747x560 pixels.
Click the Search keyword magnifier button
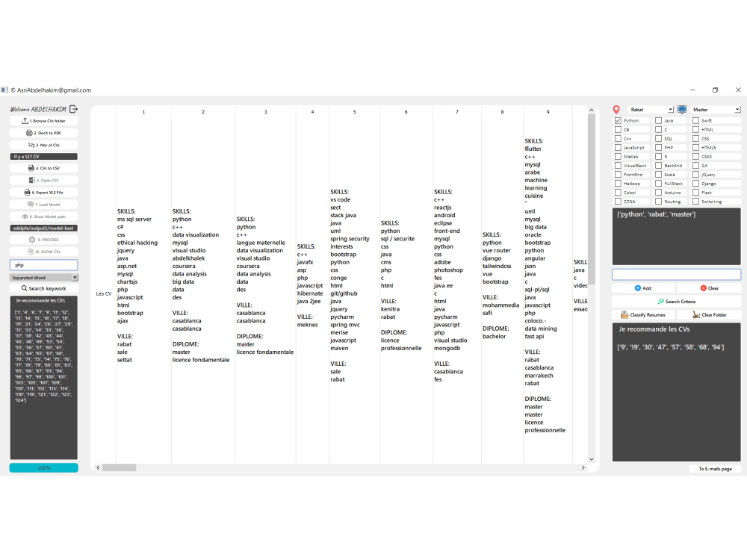point(43,288)
